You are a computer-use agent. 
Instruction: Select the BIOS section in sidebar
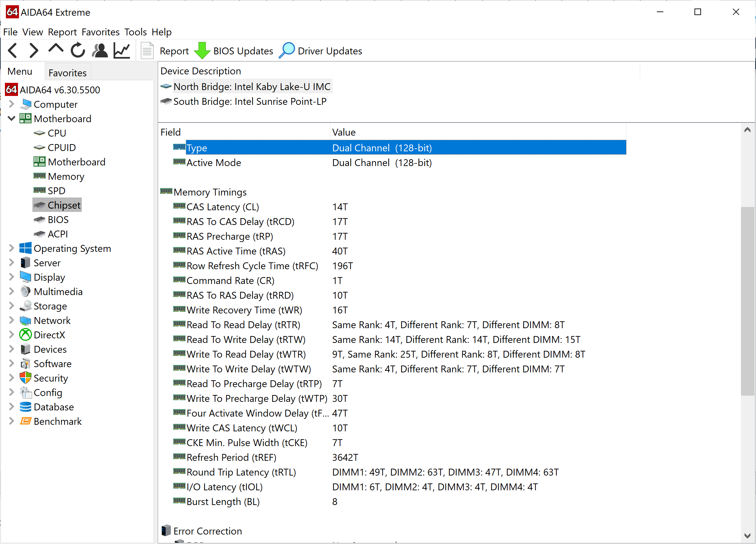coord(58,220)
